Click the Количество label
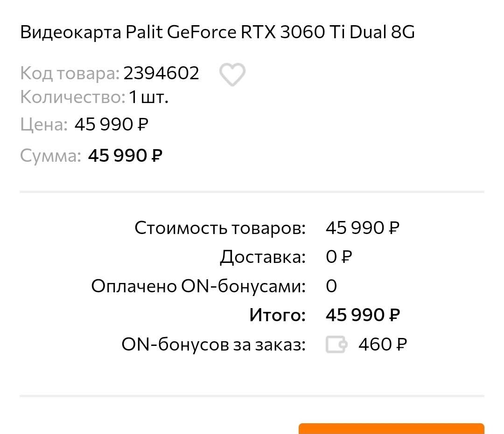504x434 pixels. (72, 97)
